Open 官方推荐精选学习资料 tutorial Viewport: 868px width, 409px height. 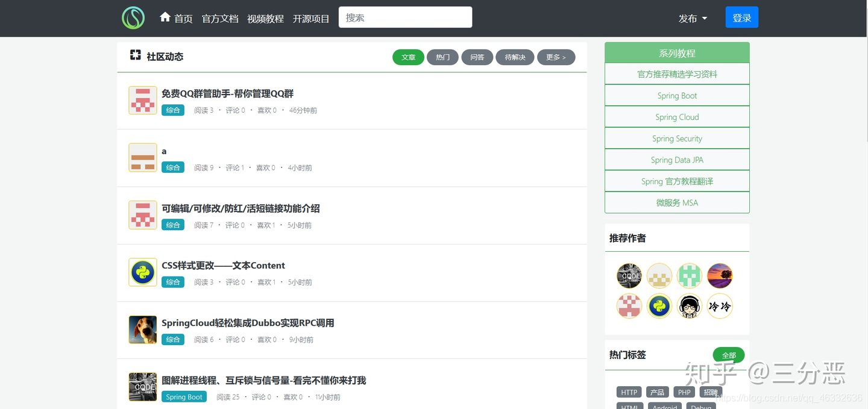click(x=677, y=74)
